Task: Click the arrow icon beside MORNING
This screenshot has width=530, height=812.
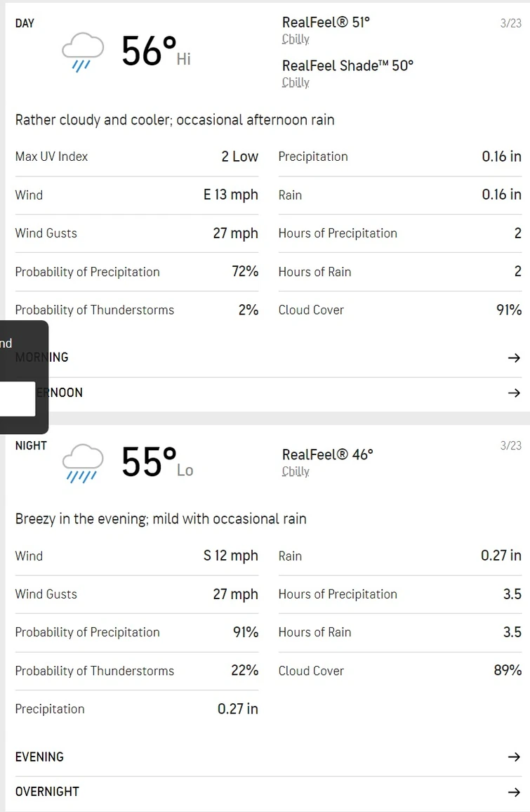Action: (x=514, y=358)
